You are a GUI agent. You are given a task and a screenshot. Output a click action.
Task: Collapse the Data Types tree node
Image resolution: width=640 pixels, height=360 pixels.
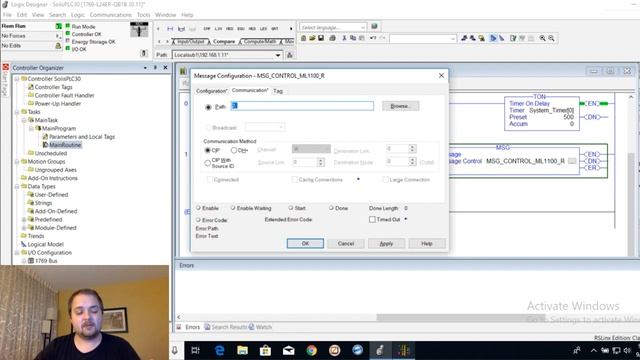(x=17, y=187)
